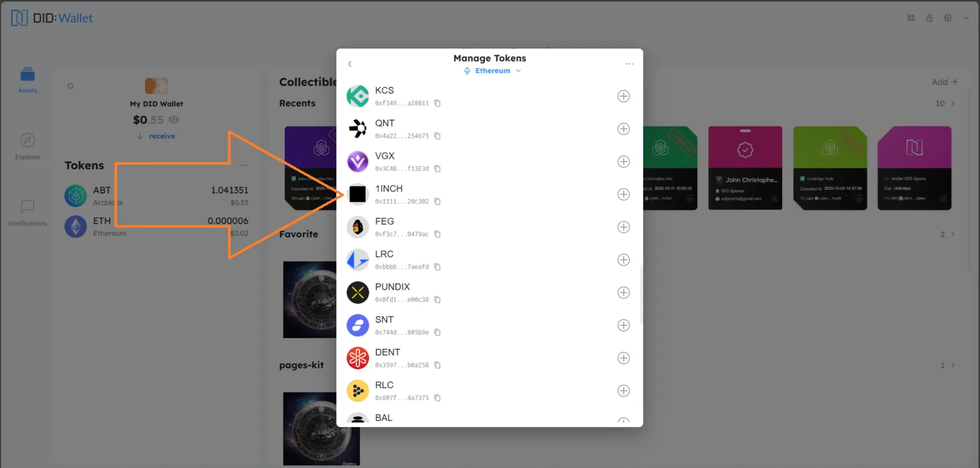Copy the RLC contract address
This screenshot has width=980, height=468.
437,398
